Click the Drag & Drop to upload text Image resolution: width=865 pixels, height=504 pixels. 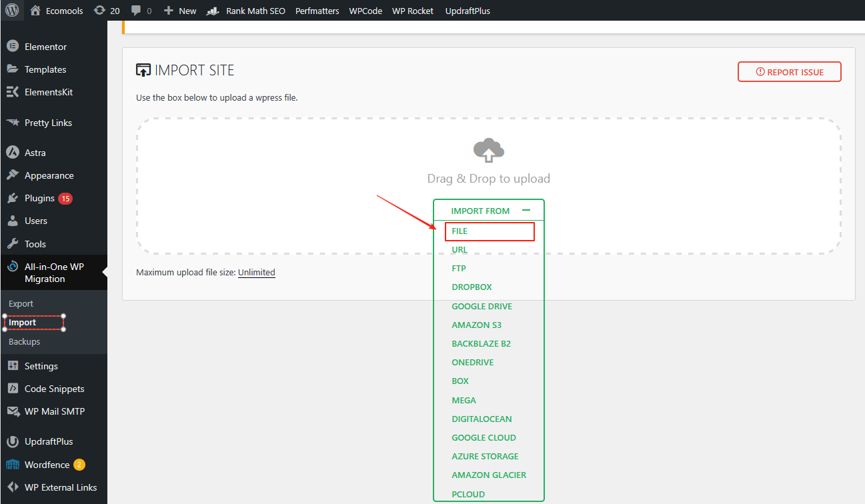pyautogui.click(x=489, y=179)
